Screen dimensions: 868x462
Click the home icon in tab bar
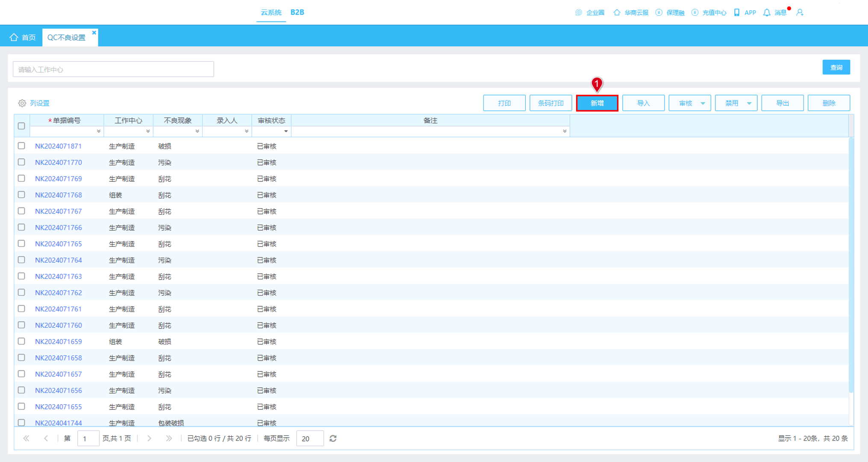pos(14,37)
